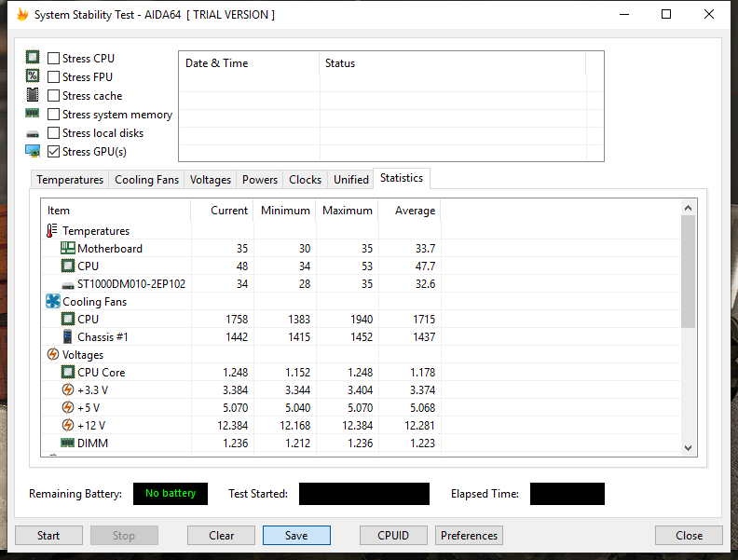Click the Close button at bottom
Image resolution: width=738 pixels, height=560 pixels.
(689, 536)
